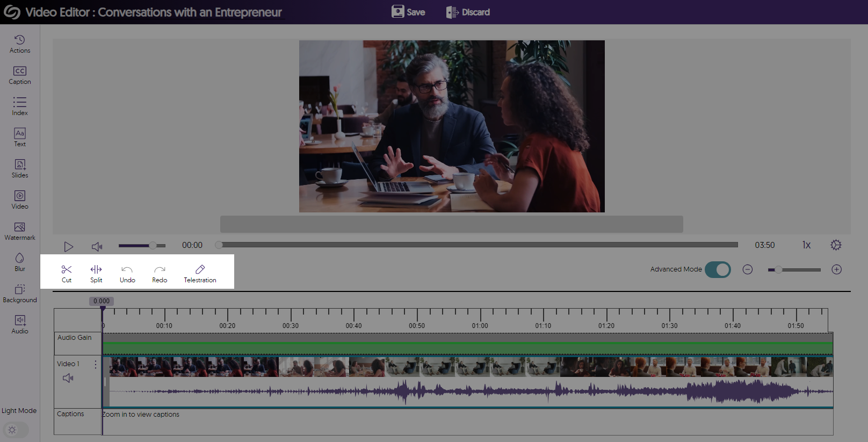Click the Split tool

click(x=96, y=274)
